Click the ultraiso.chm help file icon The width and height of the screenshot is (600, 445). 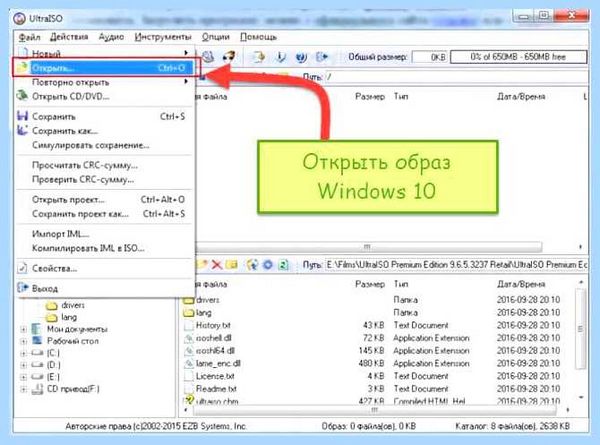[x=189, y=400]
